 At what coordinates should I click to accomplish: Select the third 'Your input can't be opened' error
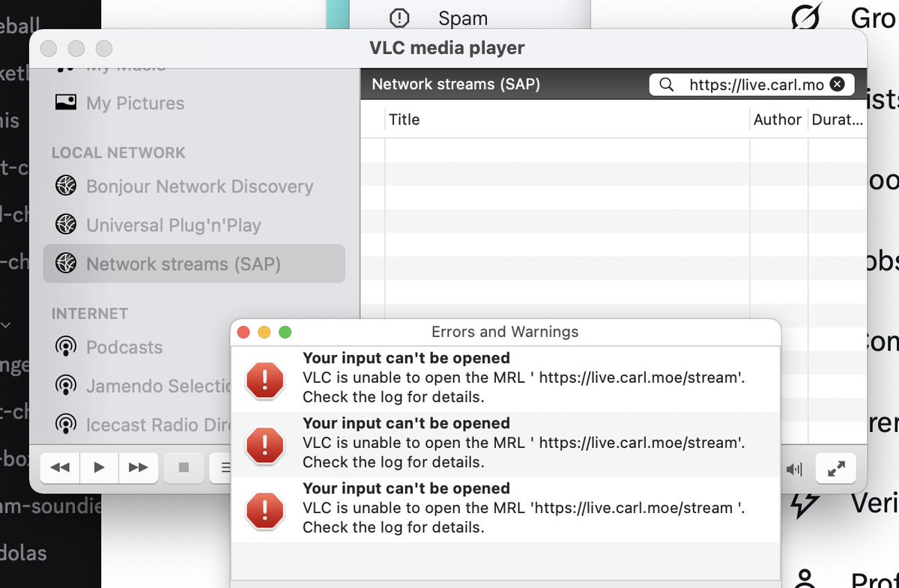tap(506, 509)
